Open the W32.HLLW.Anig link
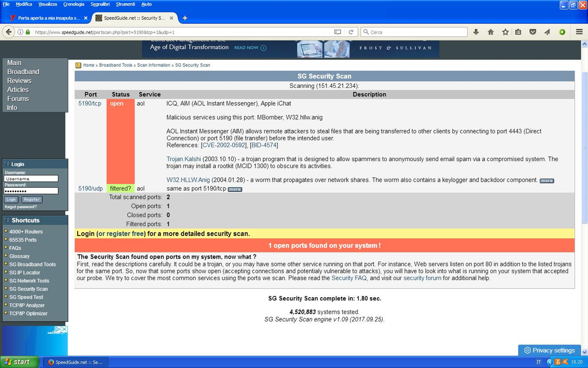 188,180
